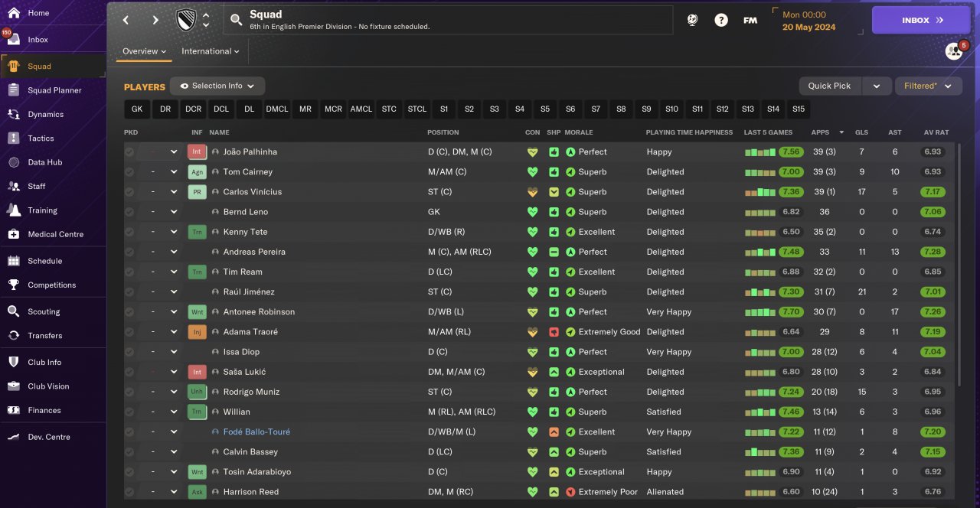Open the Filtered dropdown
The width and height of the screenshot is (980, 508).
pos(929,86)
